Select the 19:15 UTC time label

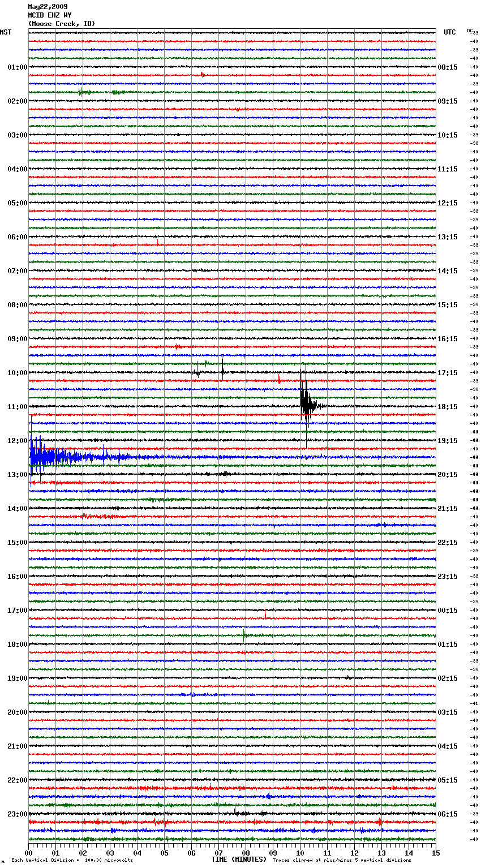coord(448,441)
